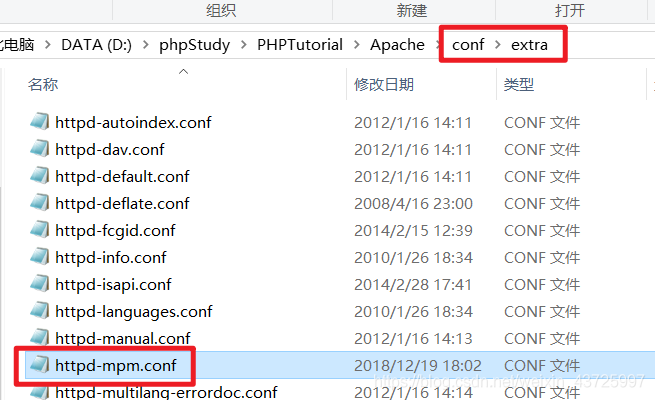Click the httpd-info.conf file icon
This screenshot has height=400, width=655.
pos(40,257)
